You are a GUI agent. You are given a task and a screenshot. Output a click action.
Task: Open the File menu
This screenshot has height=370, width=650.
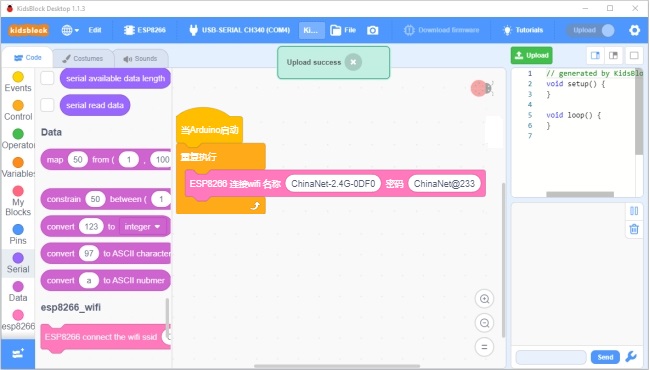(x=343, y=30)
